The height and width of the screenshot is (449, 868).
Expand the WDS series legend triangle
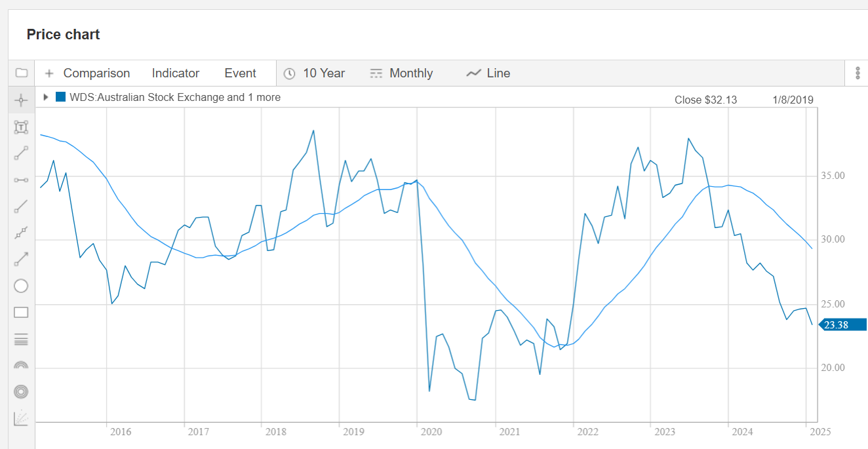46,97
